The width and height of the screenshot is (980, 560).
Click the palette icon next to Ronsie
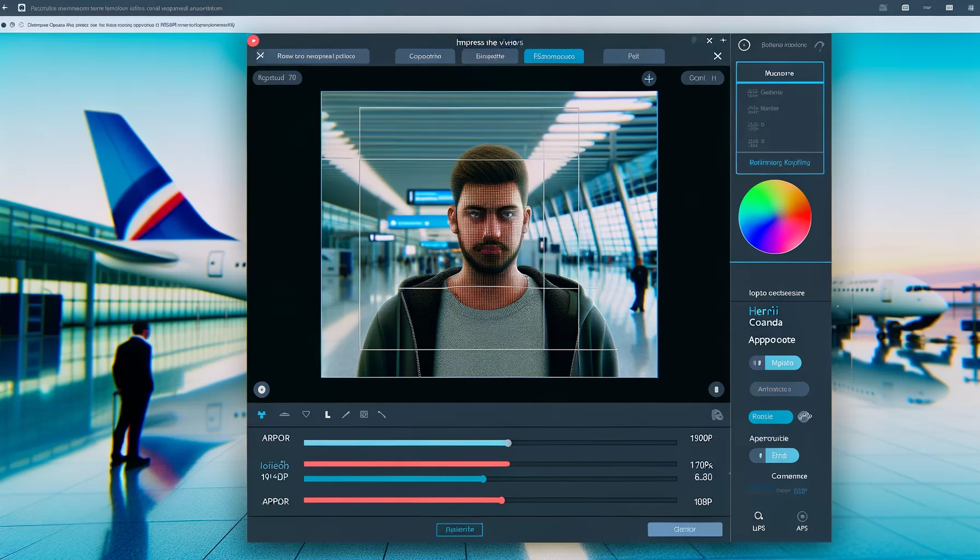[x=804, y=417]
